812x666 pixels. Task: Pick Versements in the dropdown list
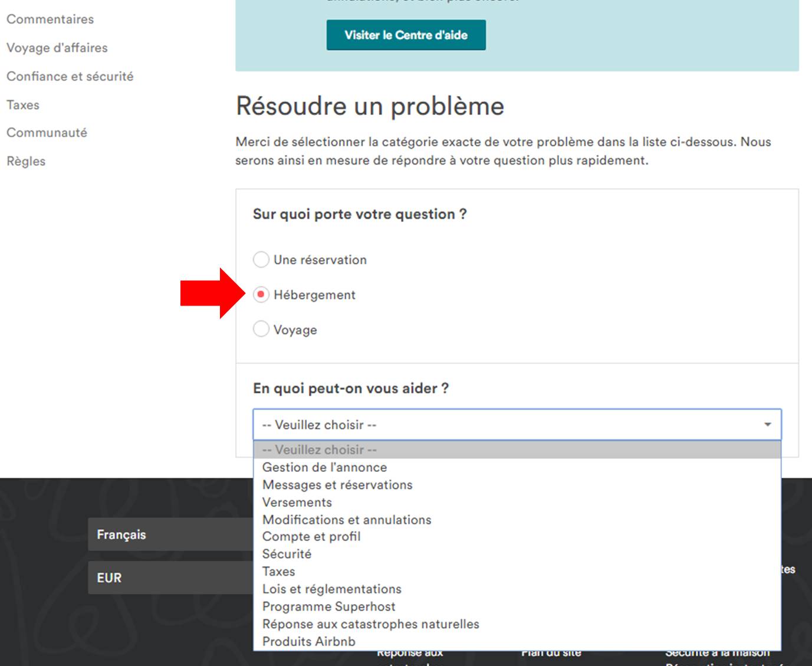point(297,503)
